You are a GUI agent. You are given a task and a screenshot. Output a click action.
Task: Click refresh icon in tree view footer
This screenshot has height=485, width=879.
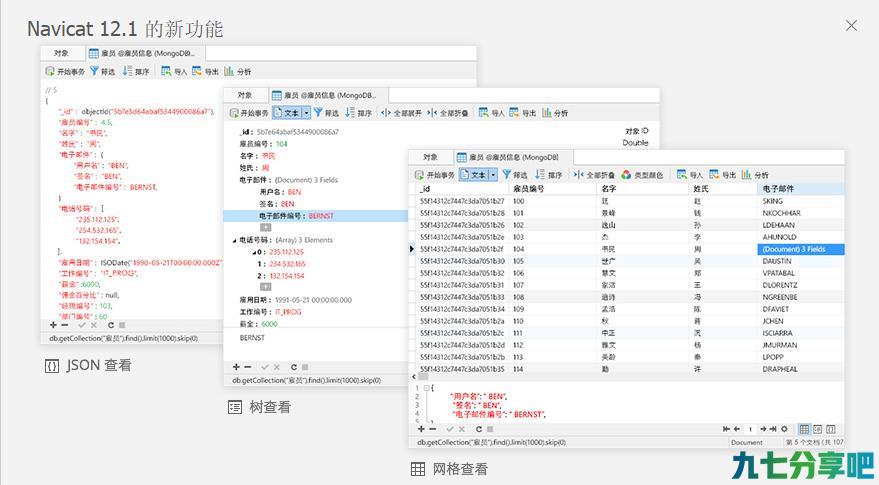click(x=294, y=367)
